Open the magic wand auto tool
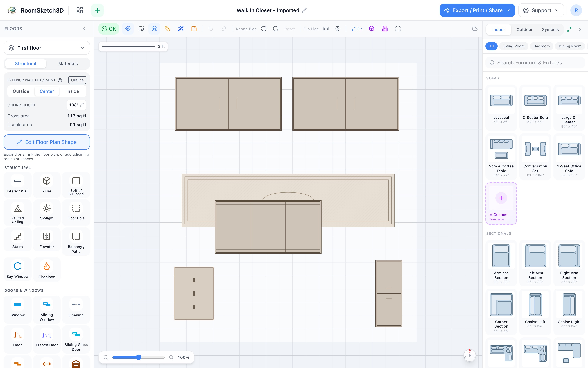The height and width of the screenshot is (368, 588). [181, 29]
